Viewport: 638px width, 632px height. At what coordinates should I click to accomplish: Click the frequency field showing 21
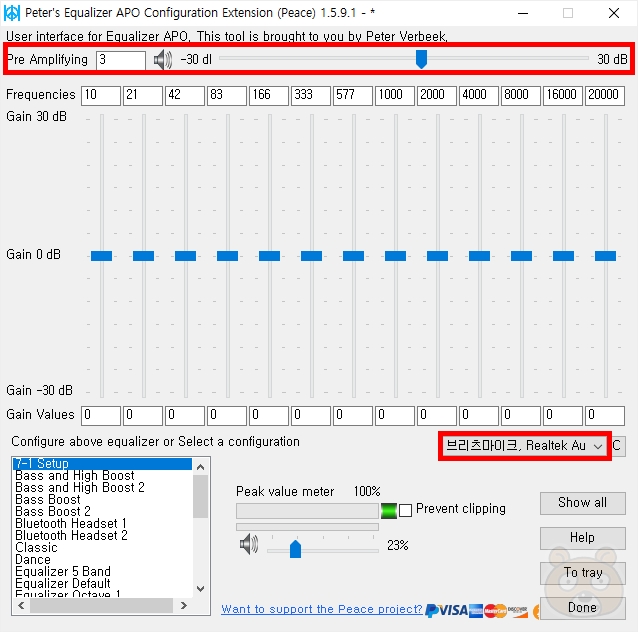point(143,96)
